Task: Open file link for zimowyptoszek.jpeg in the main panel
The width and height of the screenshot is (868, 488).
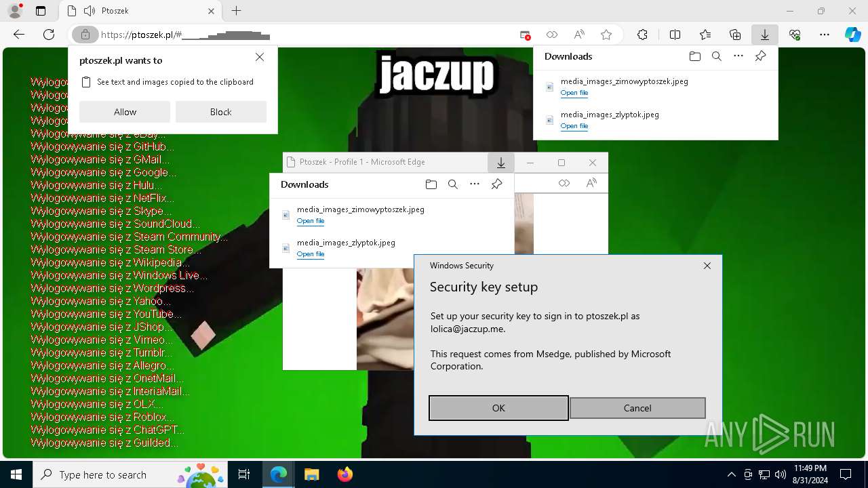Action: point(574,93)
